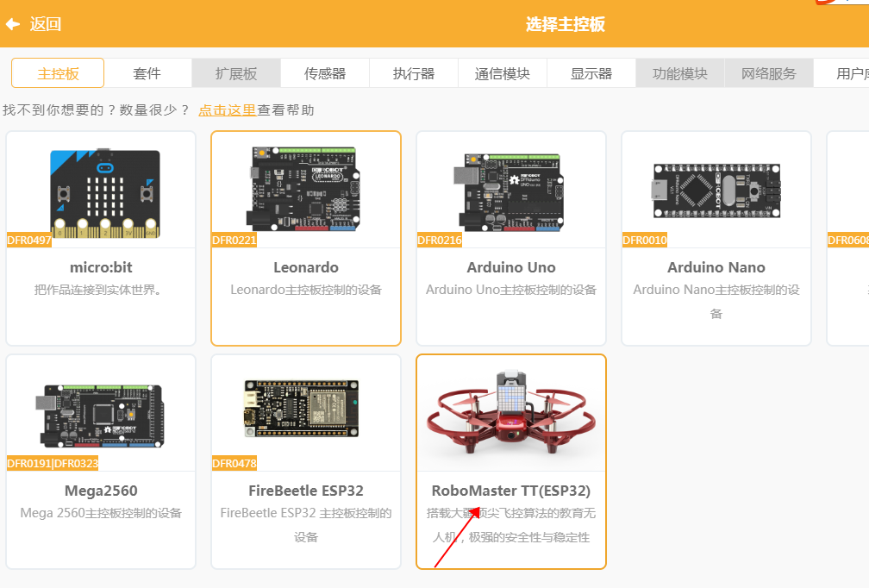Select the 显示器 tab
This screenshot has width=869, height=588.
pyautogui.click(x=591, y=73)
